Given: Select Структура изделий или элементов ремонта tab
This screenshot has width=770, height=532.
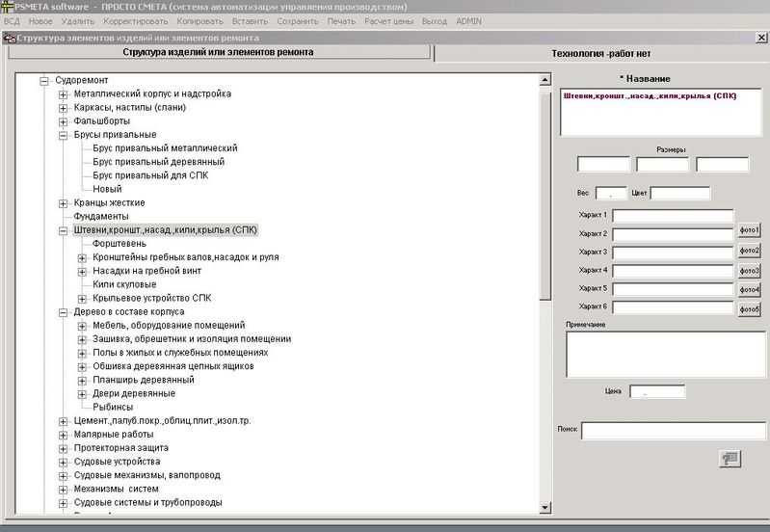Looking at the screenshot, I should (x=219, y=55).
